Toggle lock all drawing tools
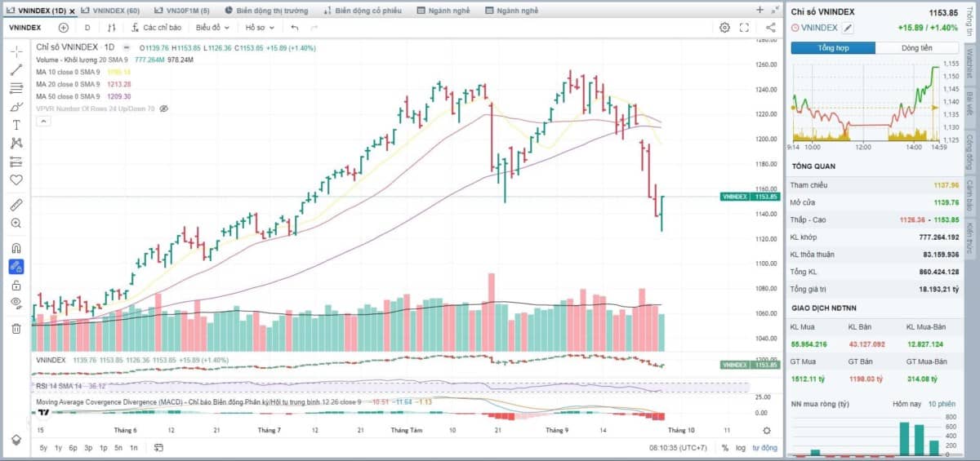This screenshot has width=980, height=461. point(16,285)
